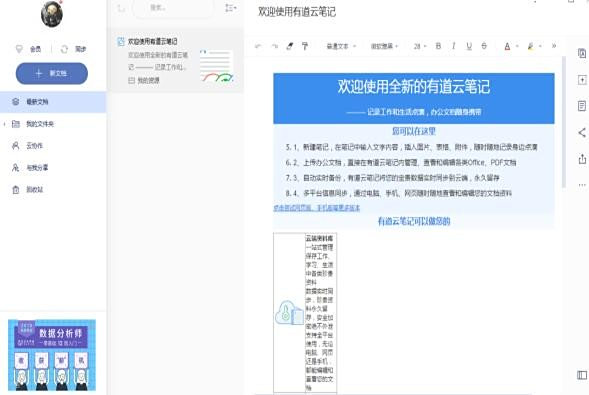Open the highlight color dropdown arrow
This screenshot has width=589, height=395.
click(x=540, y=46)
